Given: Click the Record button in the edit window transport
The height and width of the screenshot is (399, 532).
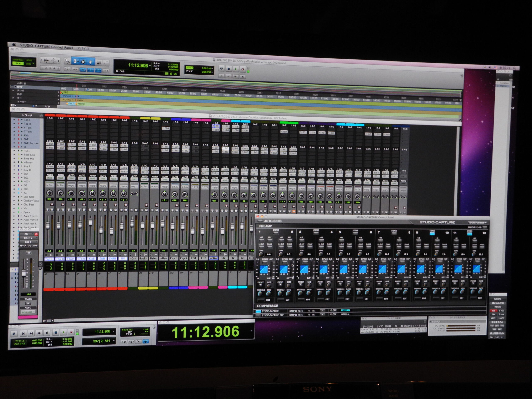Looking at the screenshot, I should [x=243, y=69].
